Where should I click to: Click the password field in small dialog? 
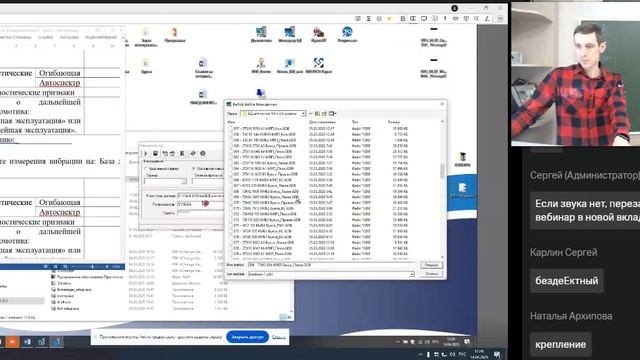(x=200, y=213)
